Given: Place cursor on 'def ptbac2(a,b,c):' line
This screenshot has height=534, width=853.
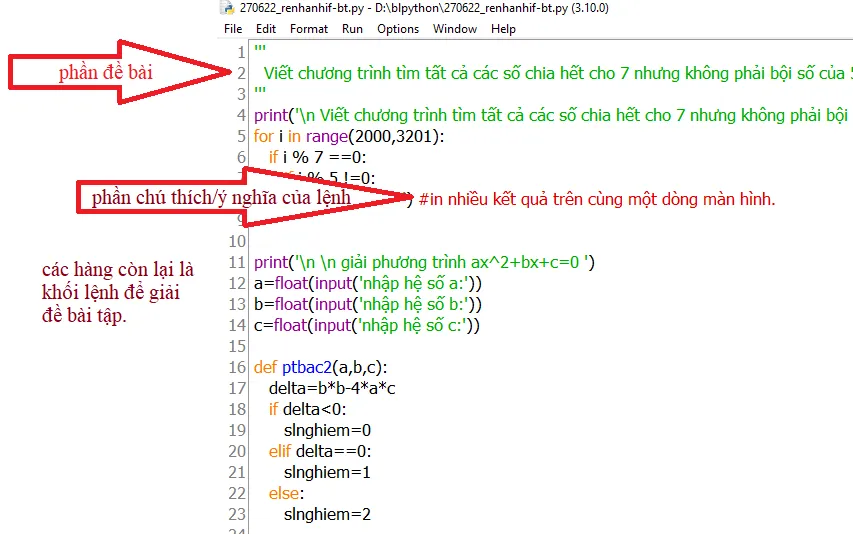Looking at the screenshot, I should click(x=321, y=367).
